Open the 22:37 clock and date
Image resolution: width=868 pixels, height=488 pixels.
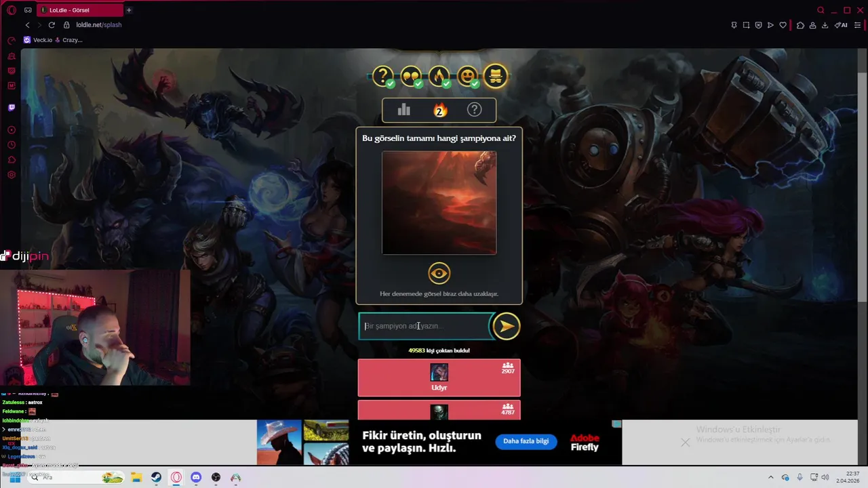coord(848,477)
